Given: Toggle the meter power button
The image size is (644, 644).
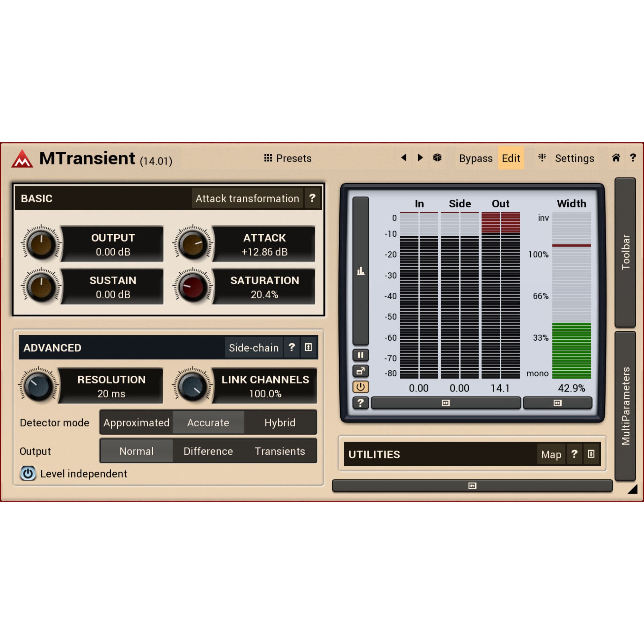Looking at the screenshot, I should (x=361, y=387).
